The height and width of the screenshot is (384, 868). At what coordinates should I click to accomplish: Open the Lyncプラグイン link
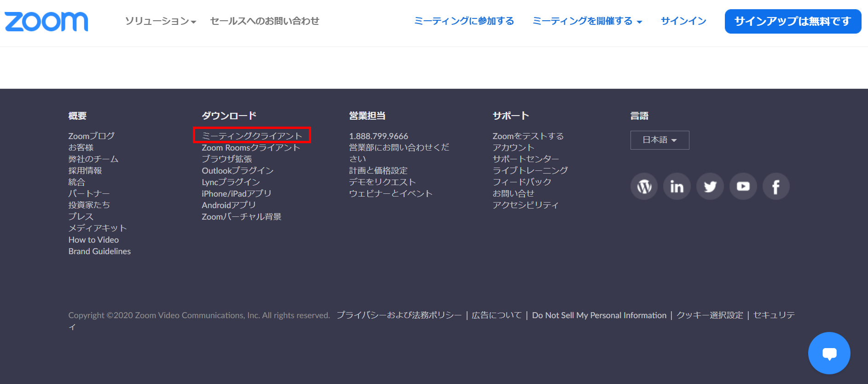[x=231, y=182]
